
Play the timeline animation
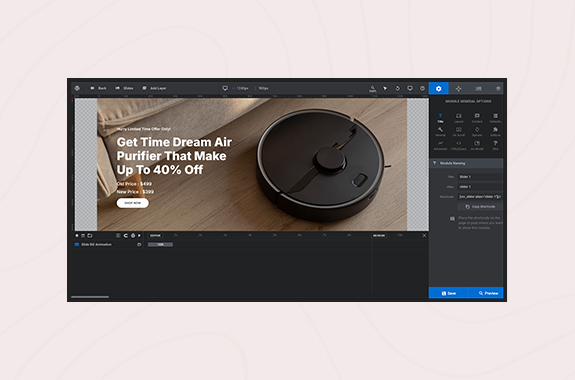pos(139,235)
